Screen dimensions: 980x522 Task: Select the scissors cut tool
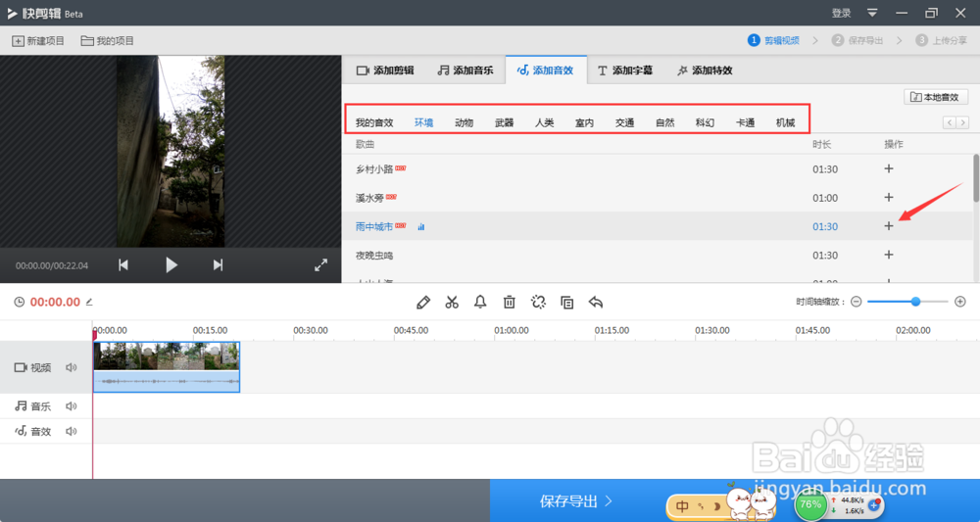(x=452, y=303)
